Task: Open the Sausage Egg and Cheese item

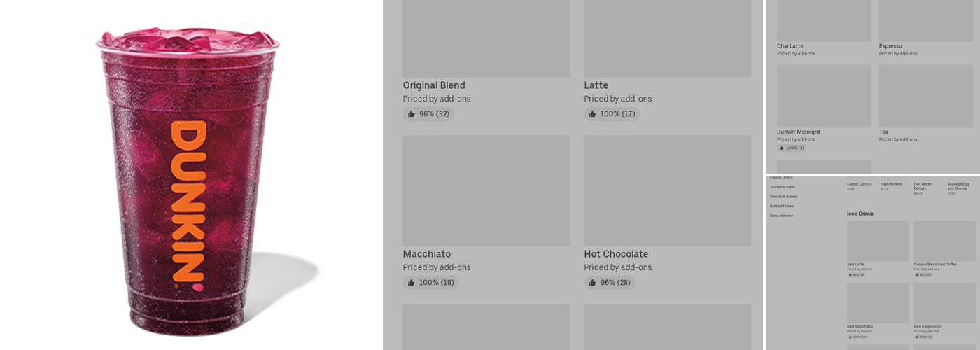Action: point(958,186)
